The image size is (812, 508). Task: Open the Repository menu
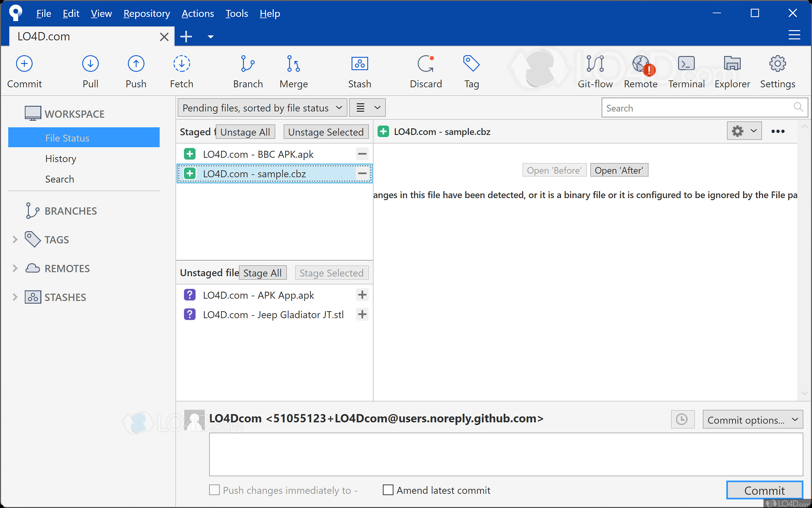[x=147, y=14]
